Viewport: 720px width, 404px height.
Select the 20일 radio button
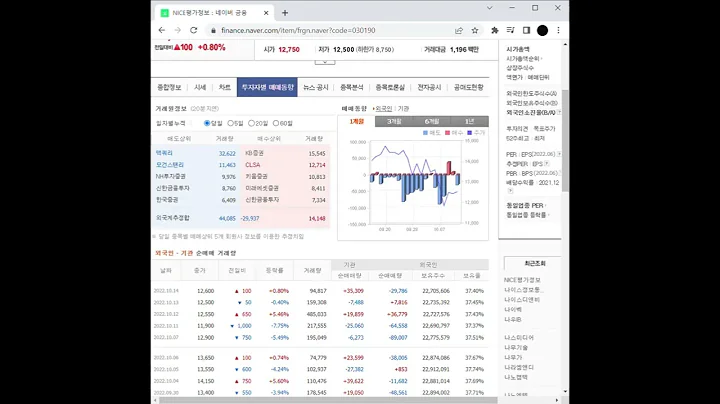click(x=251, y=123)
